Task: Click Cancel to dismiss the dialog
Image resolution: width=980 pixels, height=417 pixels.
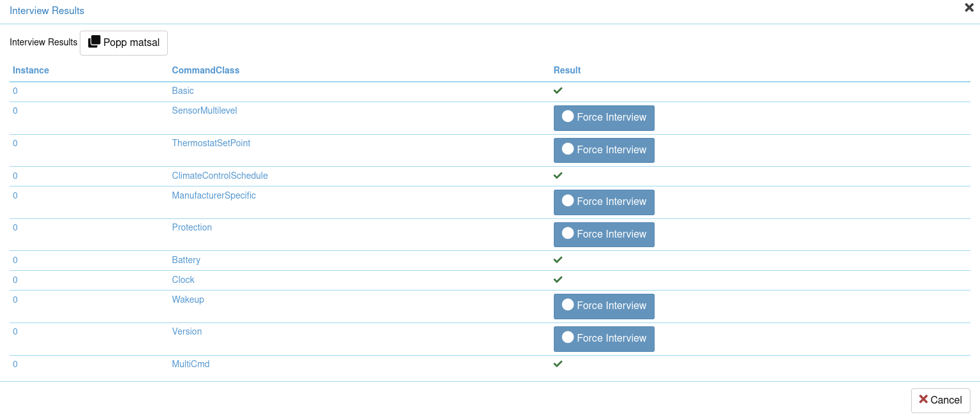Action: pyautogui.click(x=940, y=400)
